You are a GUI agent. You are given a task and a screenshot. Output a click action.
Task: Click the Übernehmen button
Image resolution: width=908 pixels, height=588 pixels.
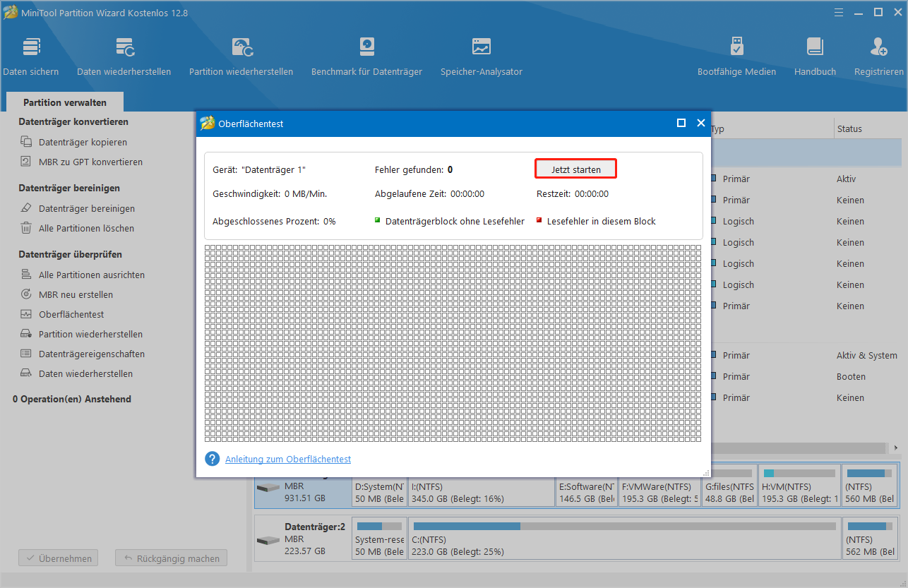(x=59, y=558)
